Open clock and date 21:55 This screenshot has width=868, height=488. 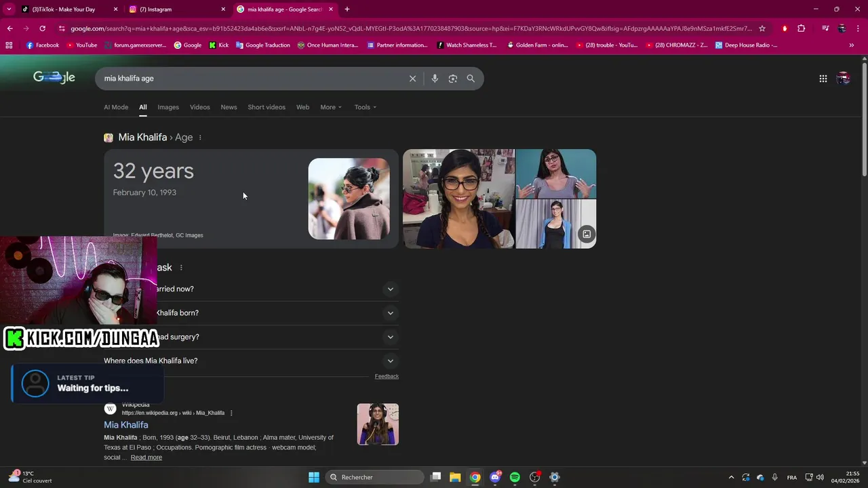point(845,477)
